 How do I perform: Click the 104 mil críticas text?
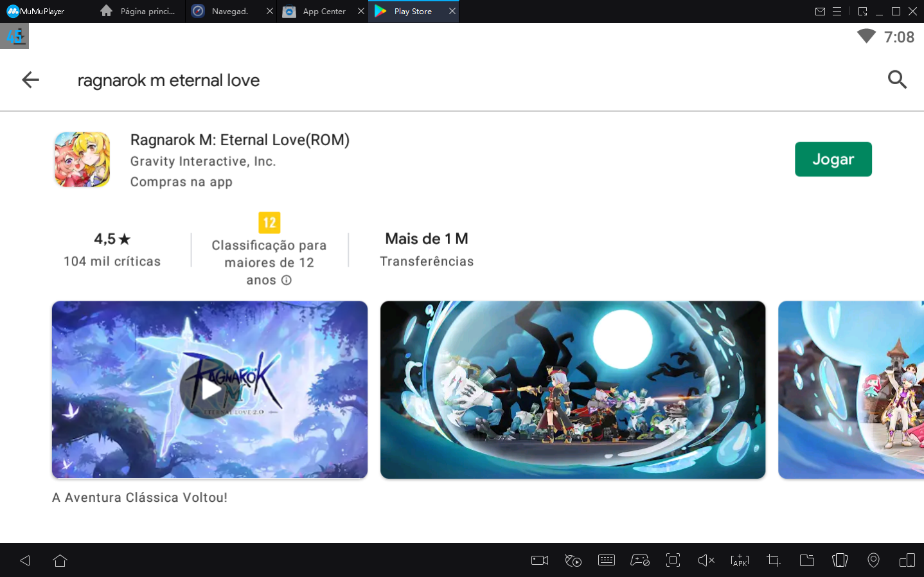point(112,262)
